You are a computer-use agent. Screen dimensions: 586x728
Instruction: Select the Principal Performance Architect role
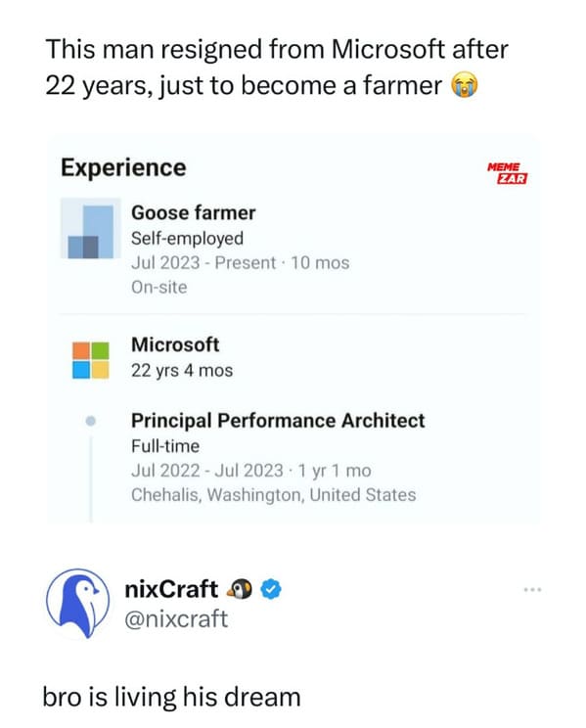pos(278,421)
